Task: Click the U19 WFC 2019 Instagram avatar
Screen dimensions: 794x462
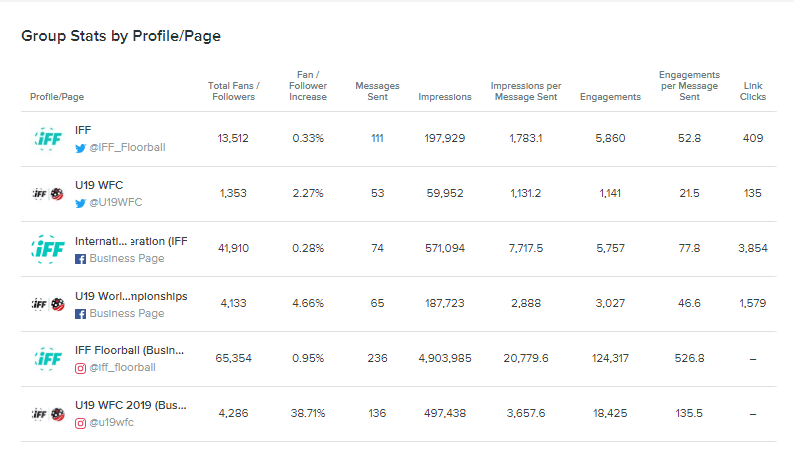Action: coord(47,414)
